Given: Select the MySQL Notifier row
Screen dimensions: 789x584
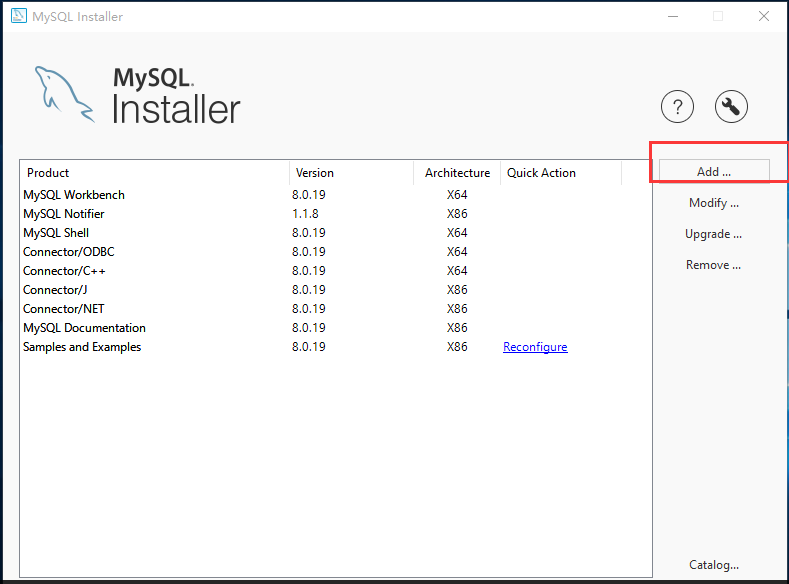Looking at the screenshot, I should point(336,214).
